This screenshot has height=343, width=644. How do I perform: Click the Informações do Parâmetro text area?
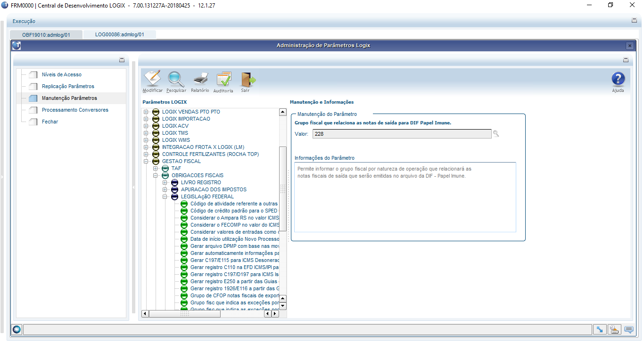(405, 197)
